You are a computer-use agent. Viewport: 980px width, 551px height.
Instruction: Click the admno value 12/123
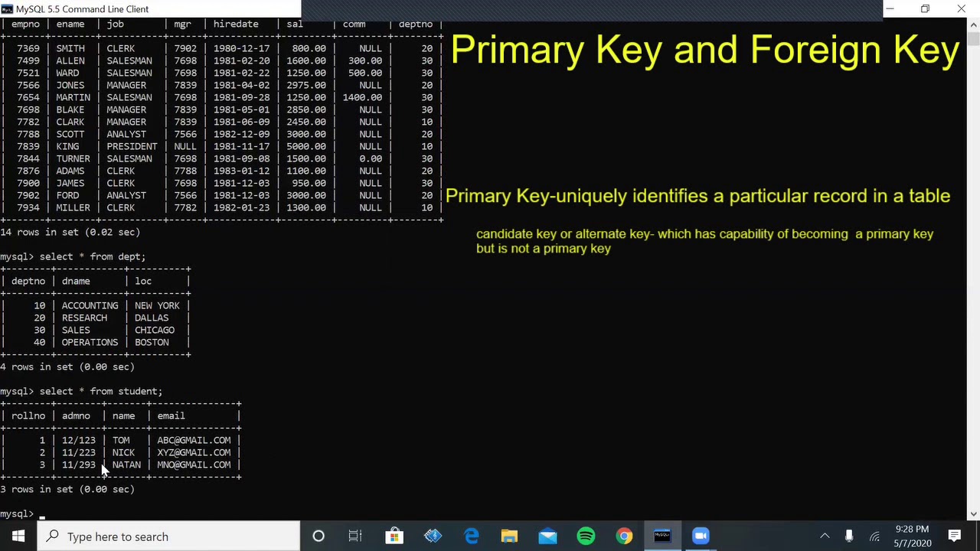[79, 440]
